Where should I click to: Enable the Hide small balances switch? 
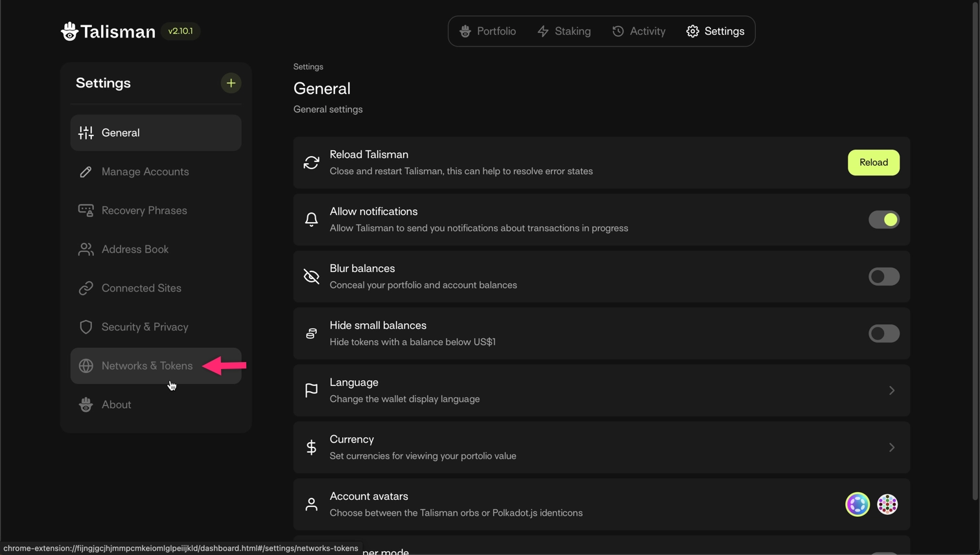884,334
